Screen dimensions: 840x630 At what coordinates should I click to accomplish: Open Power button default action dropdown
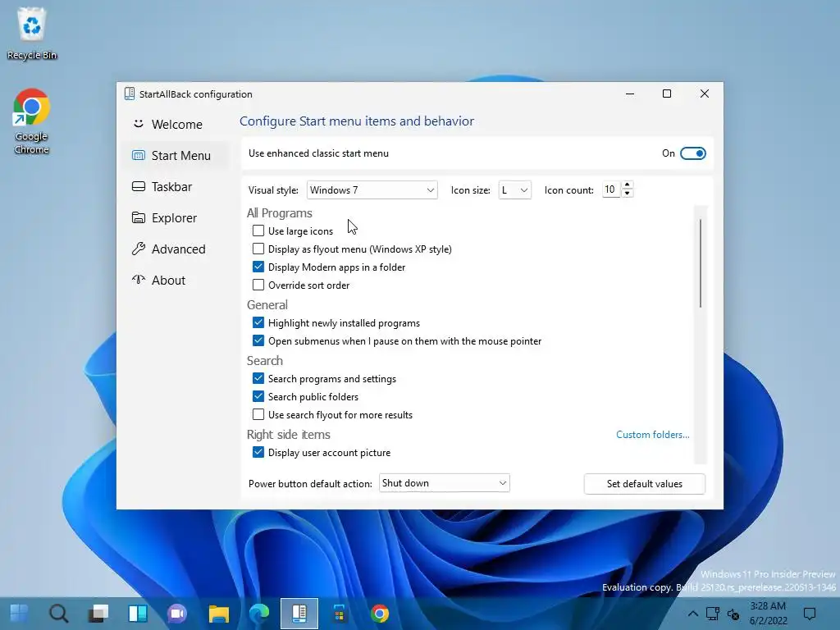point(444,483)
